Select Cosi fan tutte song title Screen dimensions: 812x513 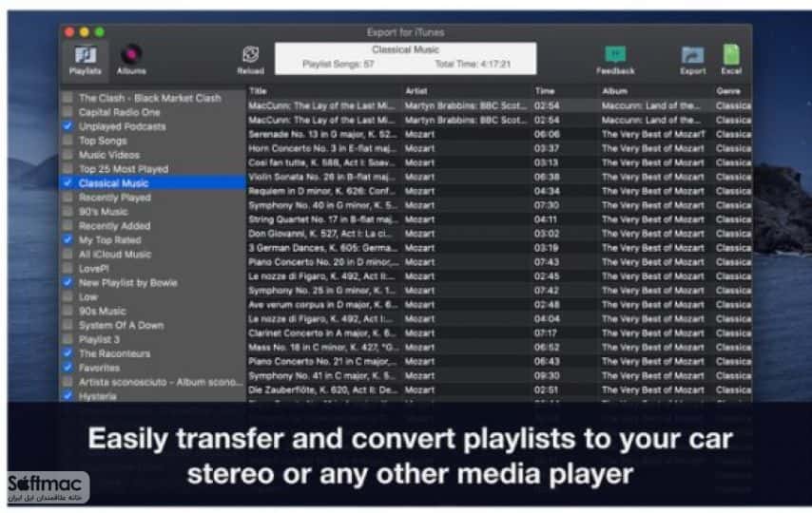[322, 162]
